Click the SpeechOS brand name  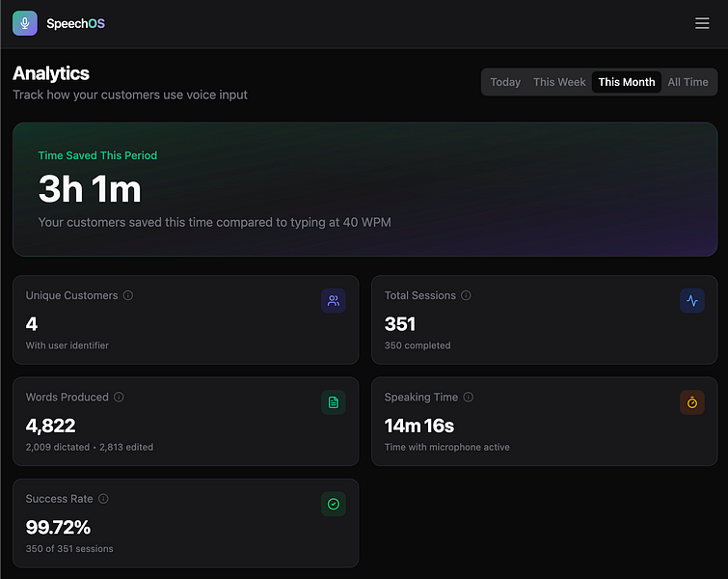pyautogui.click(x=75, y=24)
